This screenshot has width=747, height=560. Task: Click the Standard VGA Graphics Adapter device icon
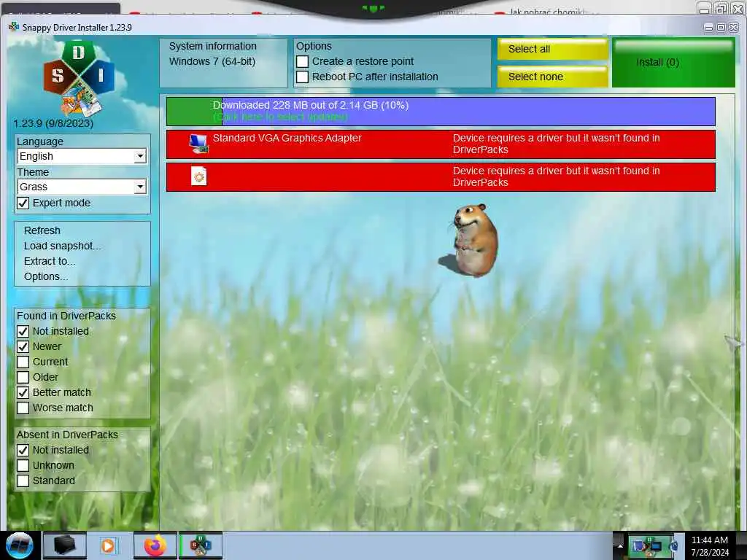point(198,144)
